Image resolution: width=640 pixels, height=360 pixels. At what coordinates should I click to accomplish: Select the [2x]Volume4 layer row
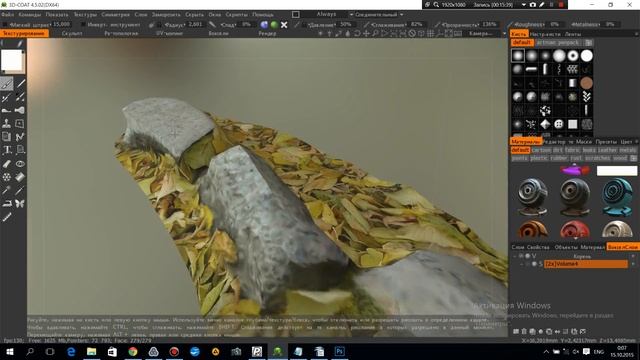pos(586,264)
